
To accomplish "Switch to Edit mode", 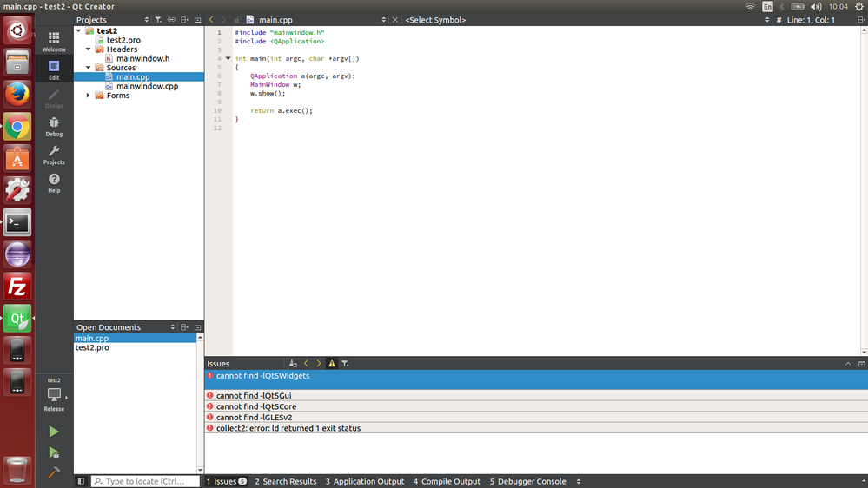I will point(54,69).
